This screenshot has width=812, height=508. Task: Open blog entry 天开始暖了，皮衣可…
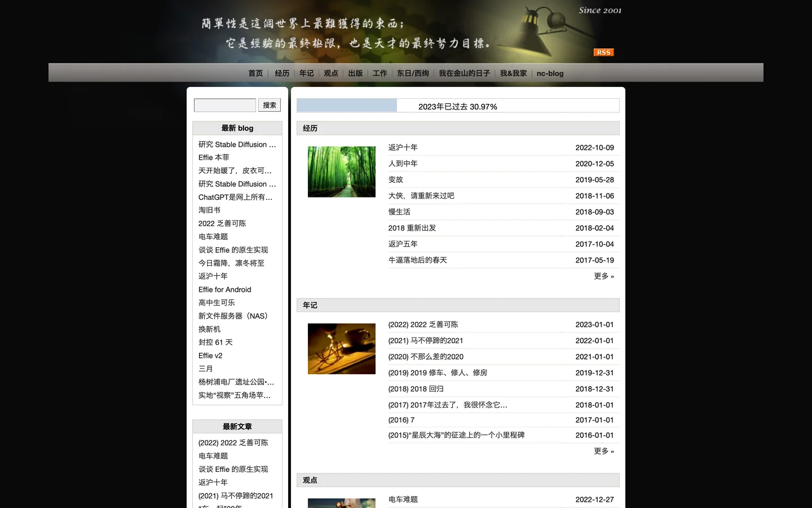coord(235,170)
